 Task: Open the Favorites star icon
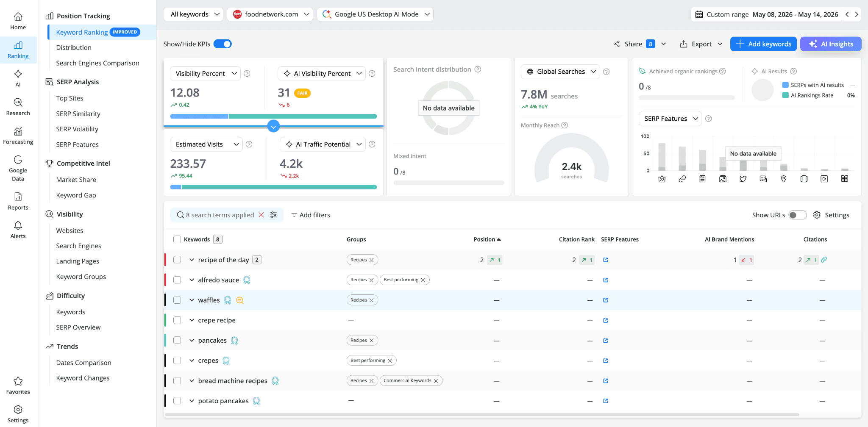click(x=18, y=381)
